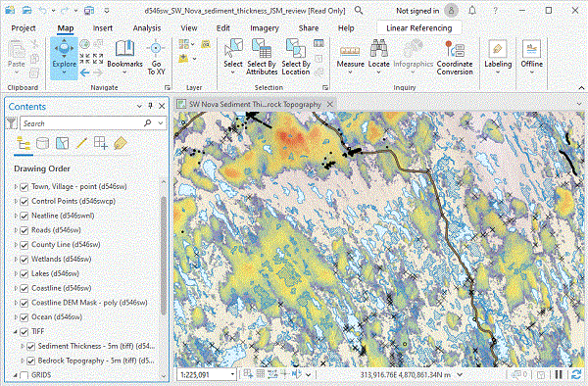Switch to List By Editing view
The height and width of the screenshot is (386, 588).
click(x=81, y=143)
